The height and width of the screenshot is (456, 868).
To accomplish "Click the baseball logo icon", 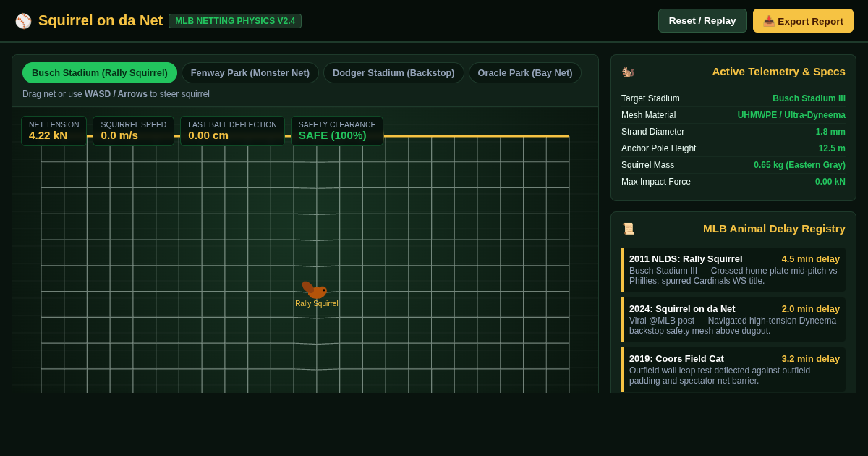I will (x=23, y=21).
